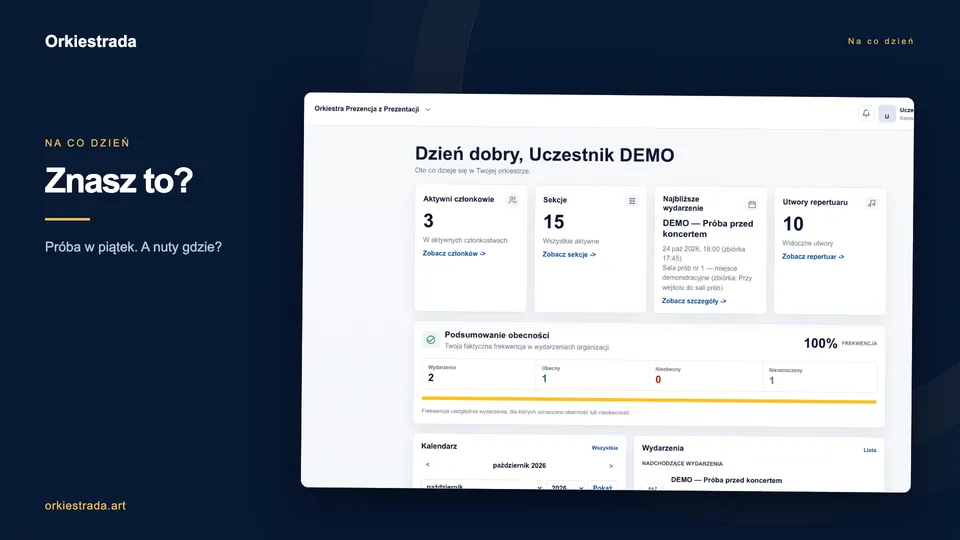Screen dimensions: 960x540
Task: Open the październik month dropdown
Action: click(x=483, y=487)
